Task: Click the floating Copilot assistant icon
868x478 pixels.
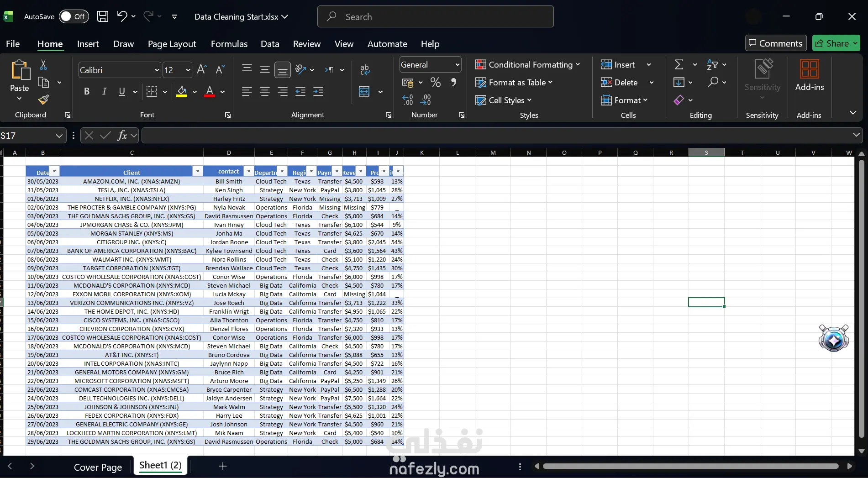Action: point(834,338)
